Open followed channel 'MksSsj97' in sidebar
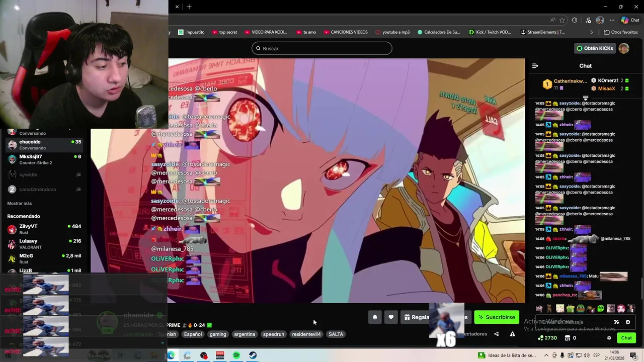The width and height of the screenshot is (644, 362). [x=44, y=159]
